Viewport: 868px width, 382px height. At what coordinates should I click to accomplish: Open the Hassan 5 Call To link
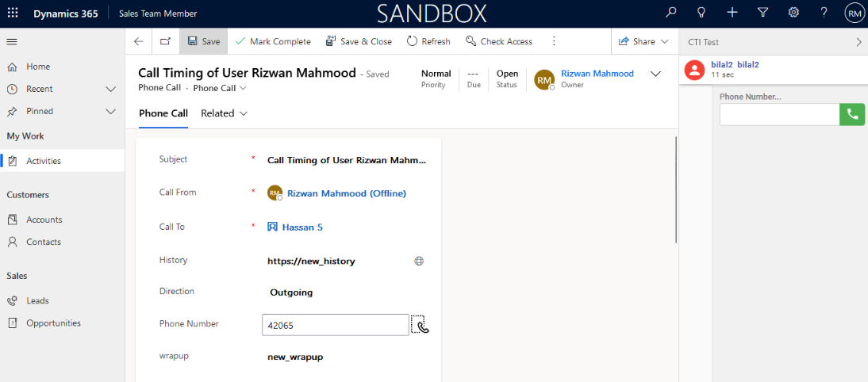(301, 227)
